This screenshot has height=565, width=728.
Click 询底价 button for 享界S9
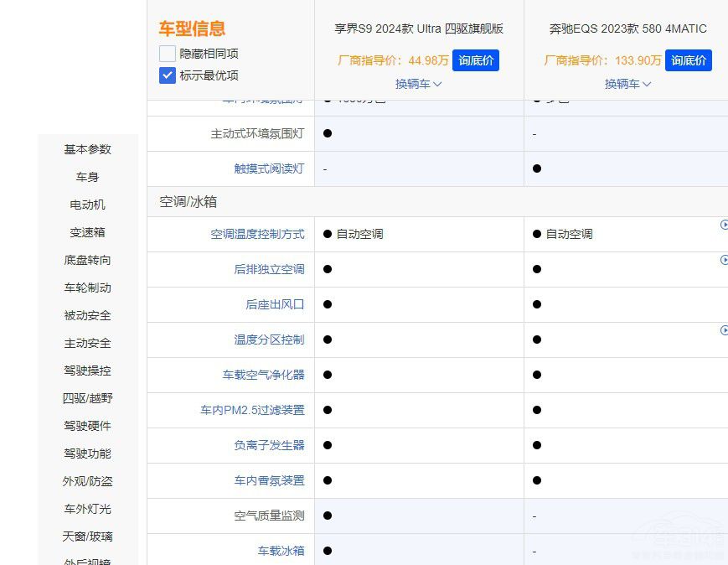476,60
